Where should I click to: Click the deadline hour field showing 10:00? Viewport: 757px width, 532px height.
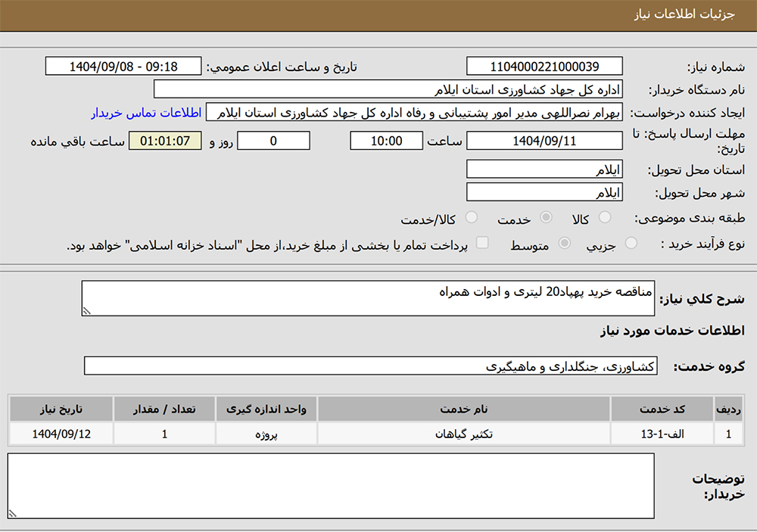[386, 141]
